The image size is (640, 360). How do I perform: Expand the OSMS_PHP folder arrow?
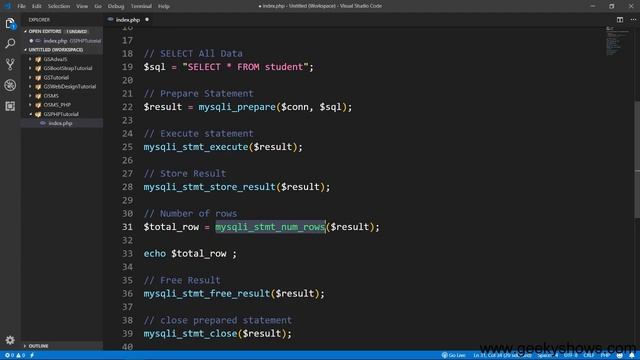click(30, 105)
